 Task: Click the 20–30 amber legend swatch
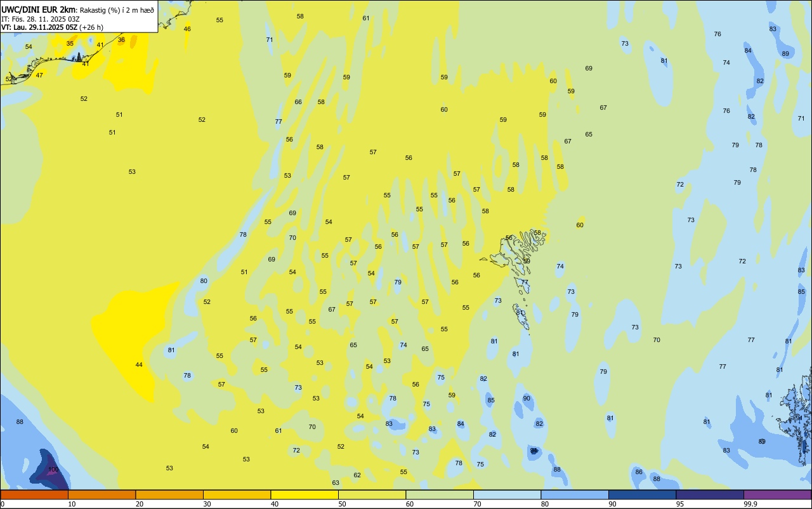[x=169, y=494]
